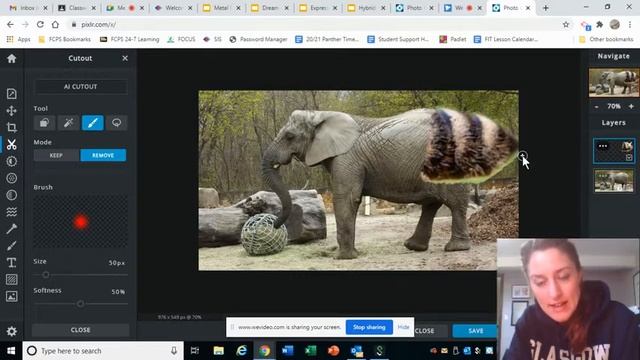Switch mode to REMOVE
This screenshot has width=640, height=360.
click(x=103, y=155)
